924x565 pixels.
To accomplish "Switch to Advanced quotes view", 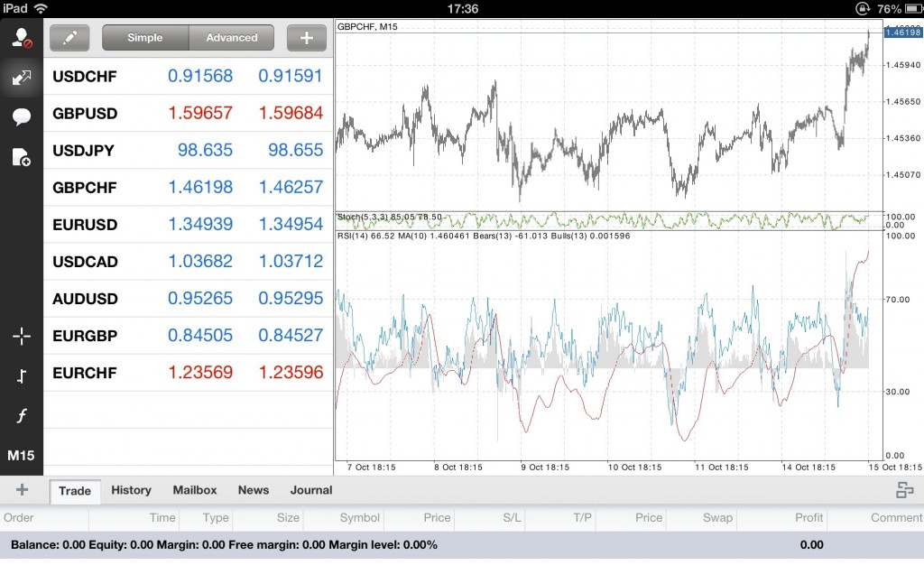I will [x=232, y=38].
